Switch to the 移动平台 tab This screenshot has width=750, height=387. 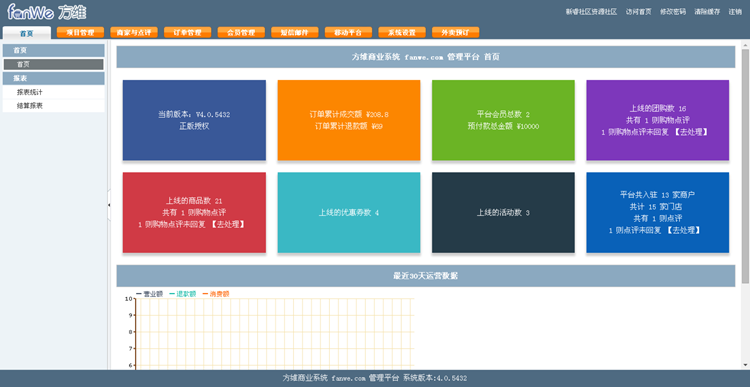[x=348, y=33]
